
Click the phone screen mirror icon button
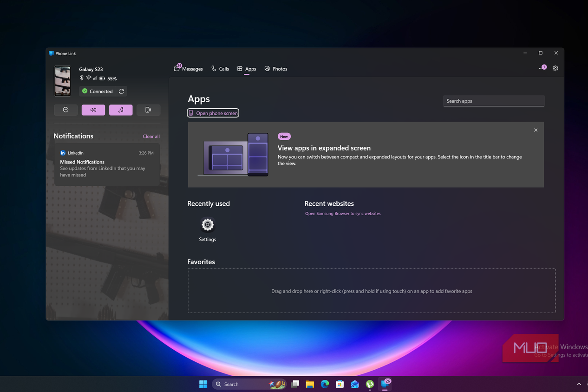[148, 110]
